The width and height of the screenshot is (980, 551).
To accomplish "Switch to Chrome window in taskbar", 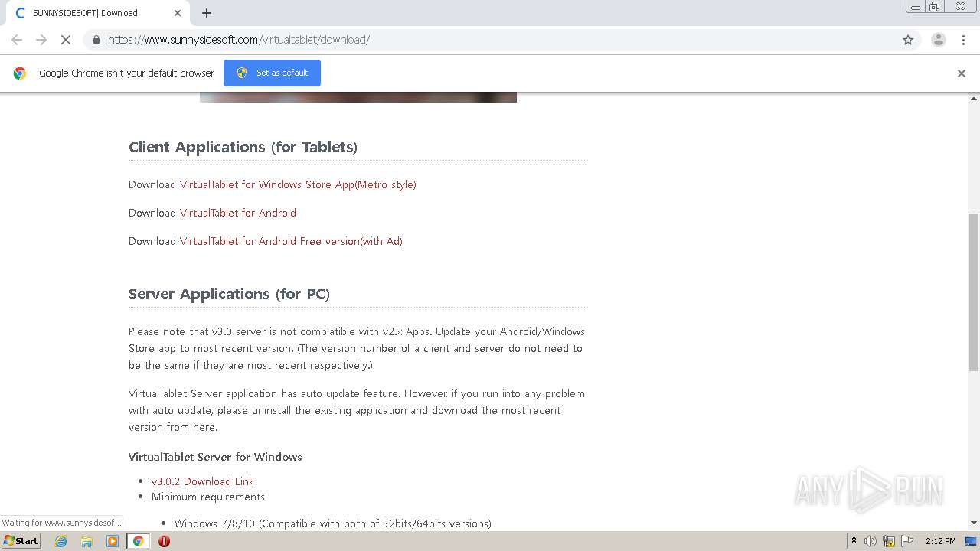I will tap(138, 541).
